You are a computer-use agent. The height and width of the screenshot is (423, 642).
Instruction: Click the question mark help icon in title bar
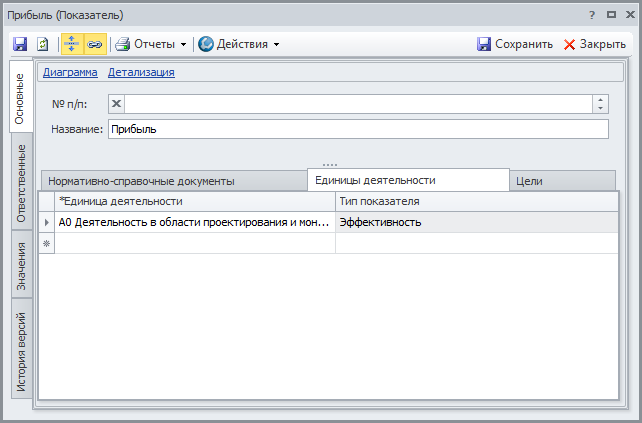tap(592, 16)
